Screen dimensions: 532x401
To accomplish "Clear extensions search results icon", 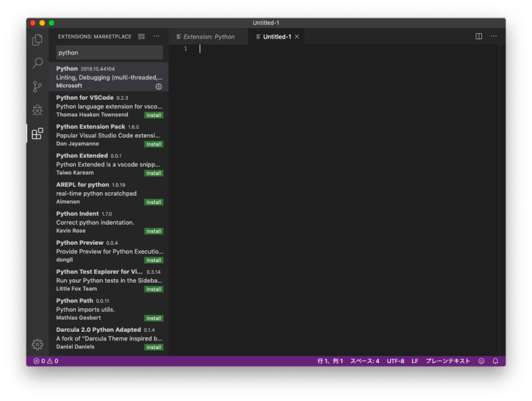I will [141, 37].
